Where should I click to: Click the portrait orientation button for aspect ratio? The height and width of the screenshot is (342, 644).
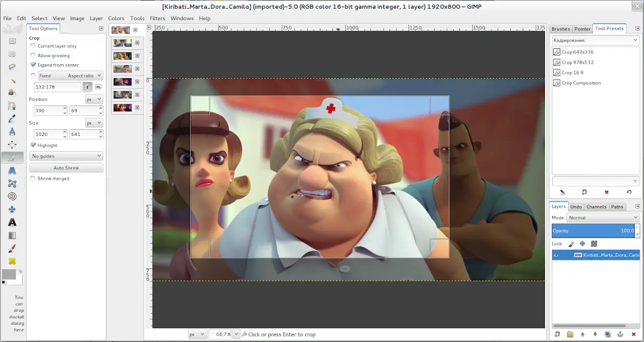pyautogui.click(x=88, y=86)
